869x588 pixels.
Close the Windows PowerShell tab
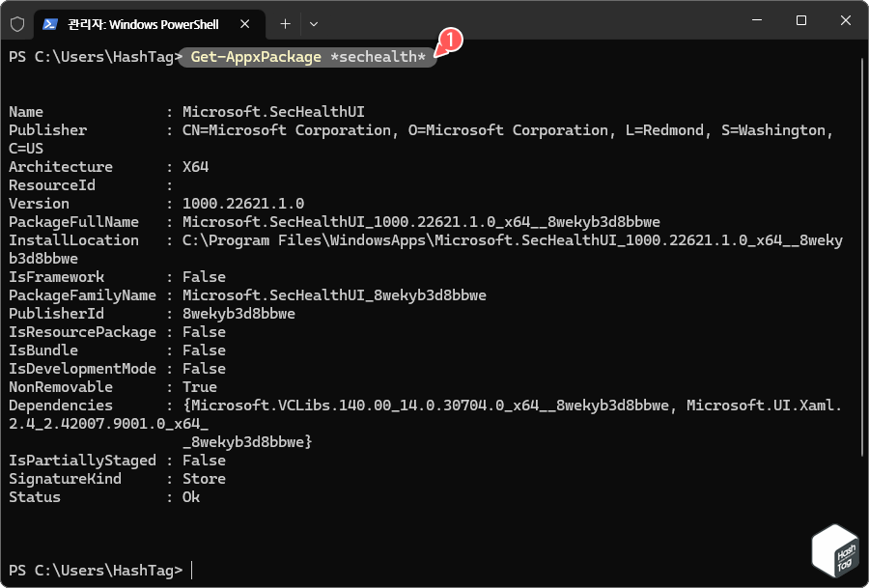pyautogui.click(x=244, y=24)
